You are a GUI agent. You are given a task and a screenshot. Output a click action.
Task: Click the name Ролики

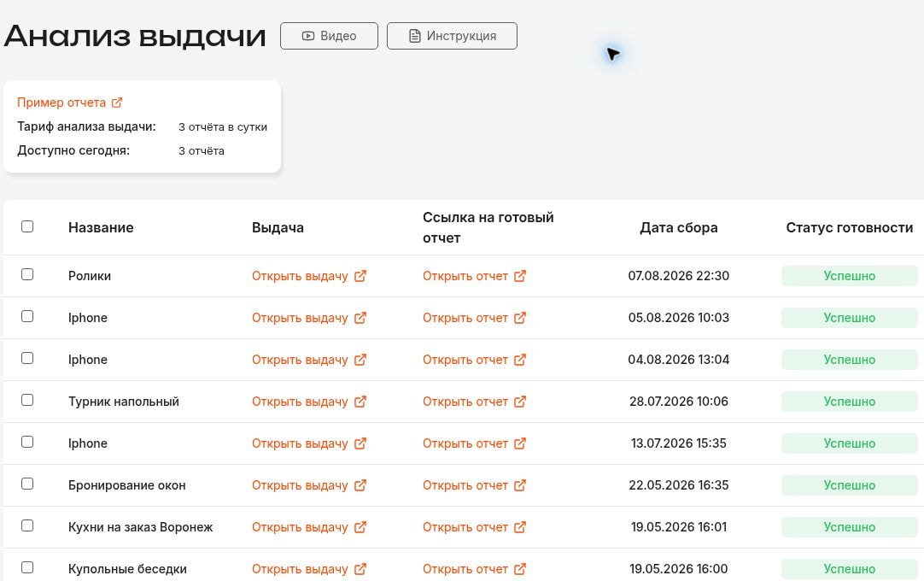click(90, 276)
